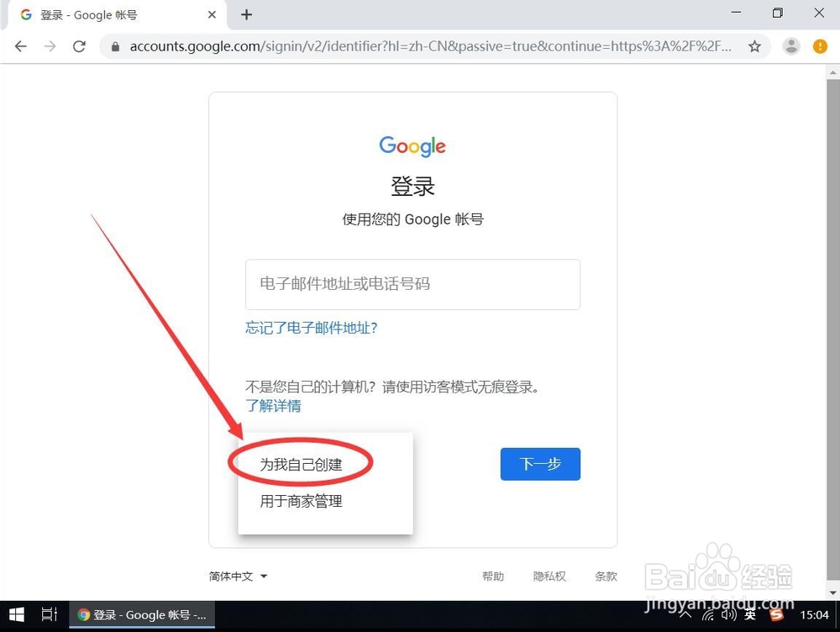
Task: Click the blue 下一步 button
Action: 540,464
